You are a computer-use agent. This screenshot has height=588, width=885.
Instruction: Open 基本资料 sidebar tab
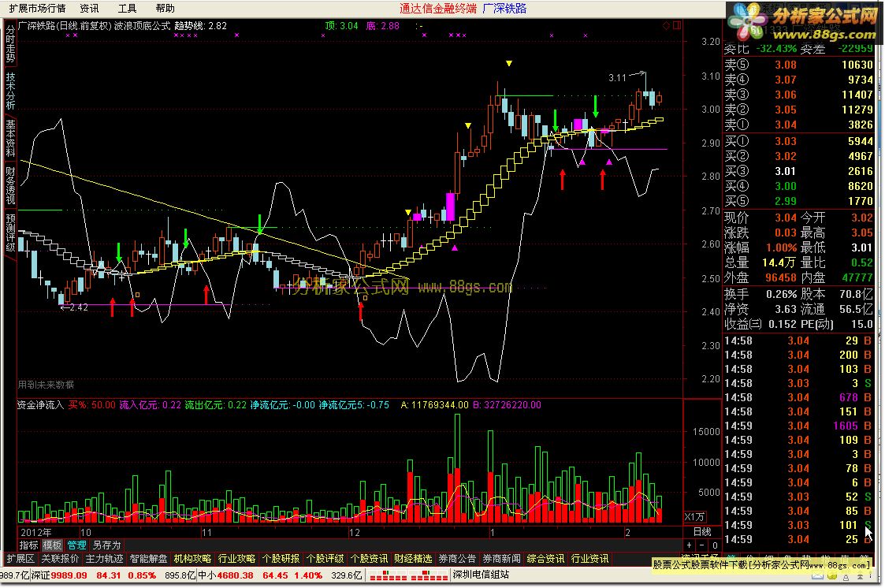(x=11, y=138)
